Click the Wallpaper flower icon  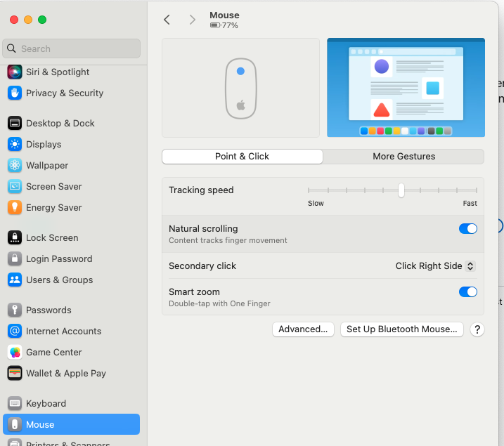15,165
